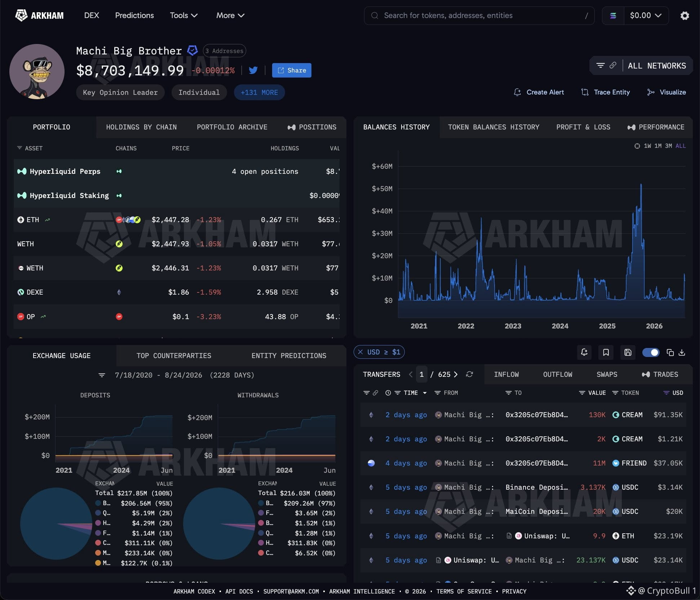
Task: Open the $0.00 balance dropdown
Action: coord(646,16)
